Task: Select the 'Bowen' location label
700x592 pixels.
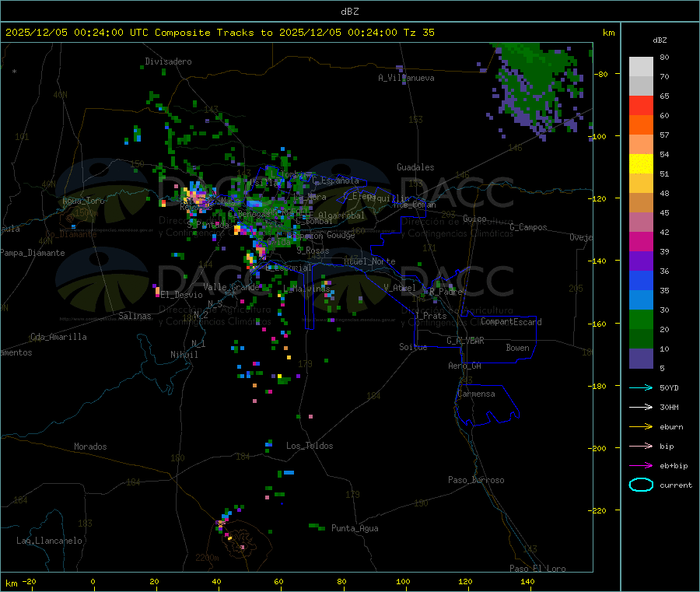Action: 517,348
